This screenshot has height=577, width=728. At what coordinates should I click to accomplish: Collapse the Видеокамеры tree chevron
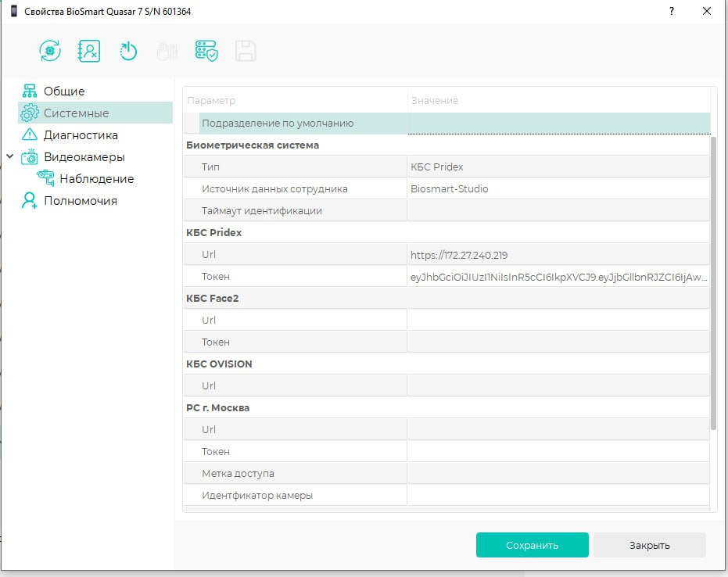[x=9, y=156]
